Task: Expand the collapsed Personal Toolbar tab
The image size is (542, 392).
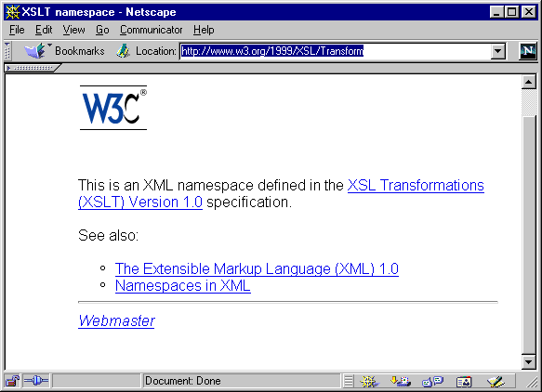Action: coord(32,68)
